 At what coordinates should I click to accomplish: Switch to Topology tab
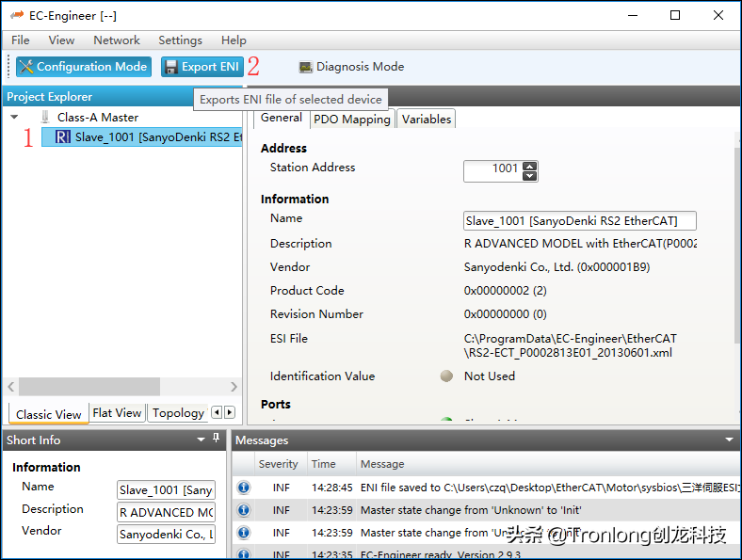point(178,413)
